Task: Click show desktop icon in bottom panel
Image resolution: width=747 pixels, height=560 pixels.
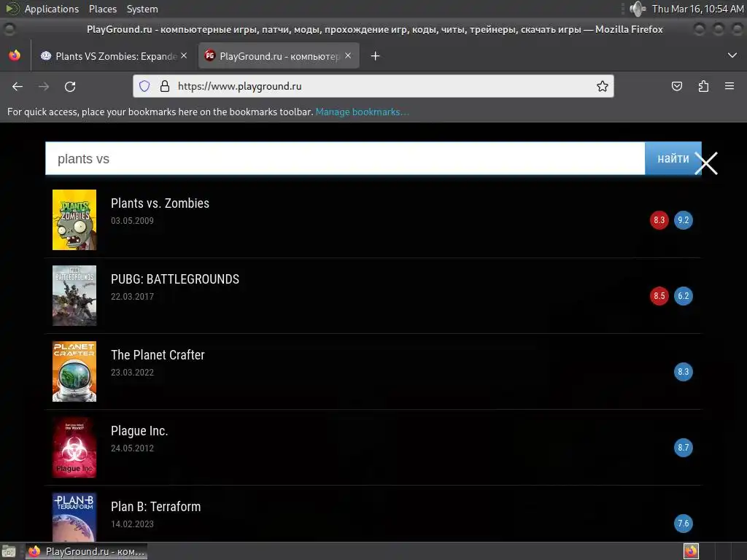Action: tap(9, 551)
